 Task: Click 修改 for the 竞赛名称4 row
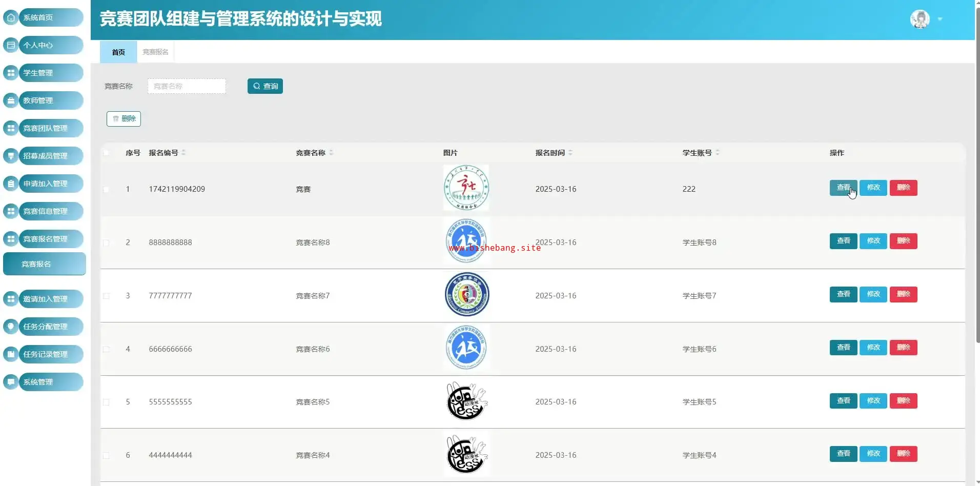click(873, 454)
